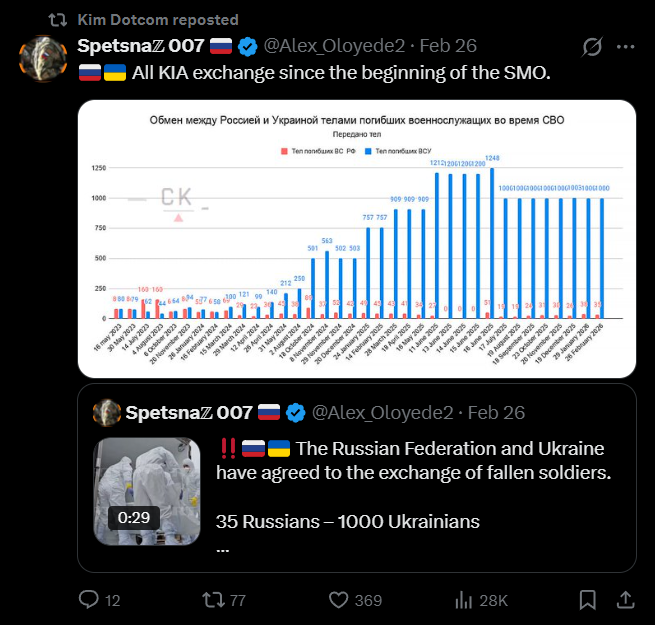Viewport: 655px width, 625px height.
Task: Open the three-dot more options menu
Action: click(x=625, y=46)
